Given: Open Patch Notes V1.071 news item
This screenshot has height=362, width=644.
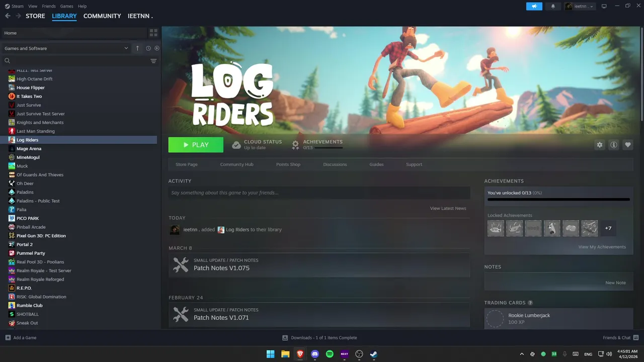Looking at the screenshot, I should pyautogui.click(x=319, y=314).
